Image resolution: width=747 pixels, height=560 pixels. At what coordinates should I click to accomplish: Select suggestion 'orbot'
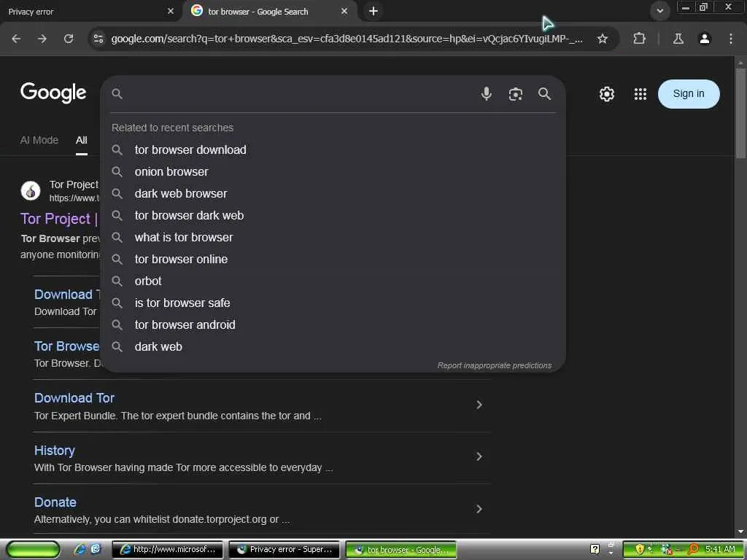[333, 281]
